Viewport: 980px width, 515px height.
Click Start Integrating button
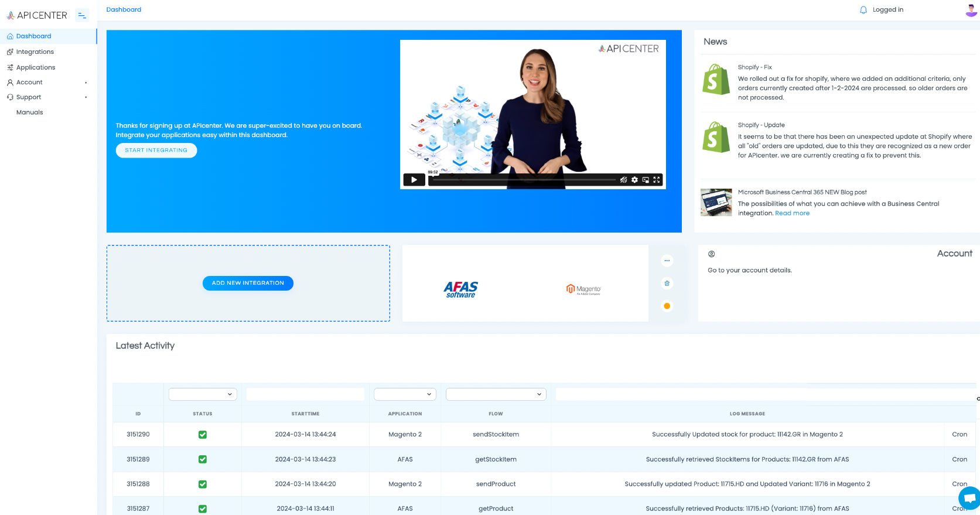(156, 151)
